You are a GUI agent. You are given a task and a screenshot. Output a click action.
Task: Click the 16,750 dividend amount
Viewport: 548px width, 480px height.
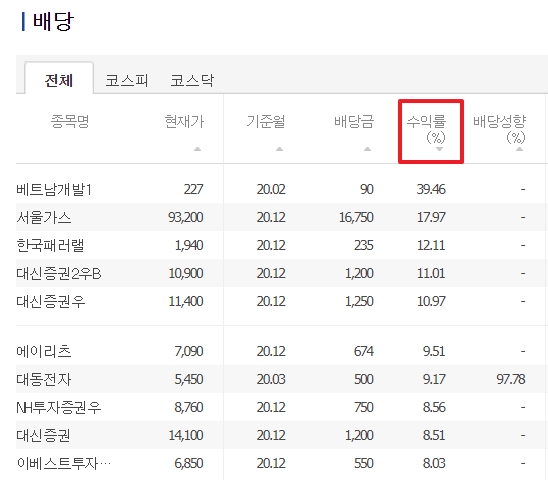click(x=356, y=217)
